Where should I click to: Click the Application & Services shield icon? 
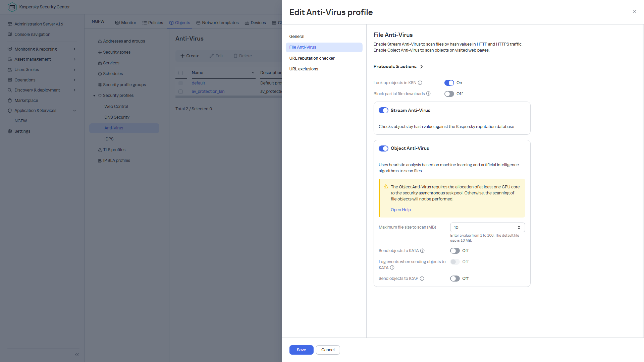(x=10, y=111)
